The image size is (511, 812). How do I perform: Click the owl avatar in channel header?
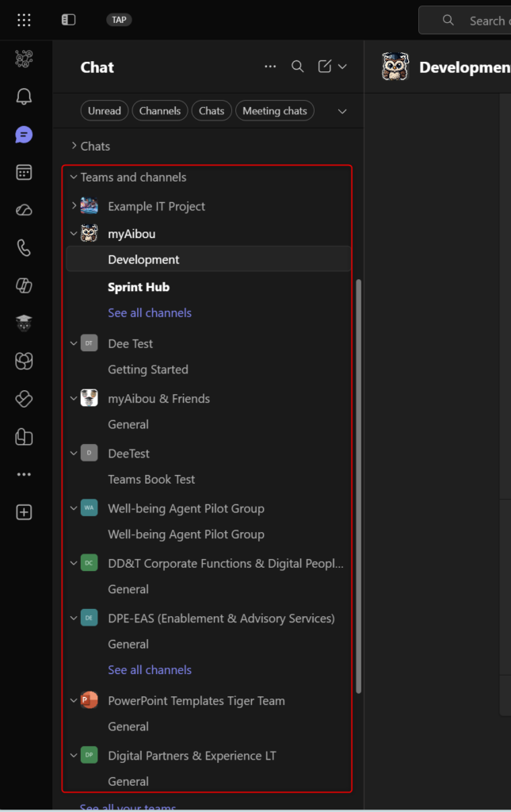[x=395, y=67]
